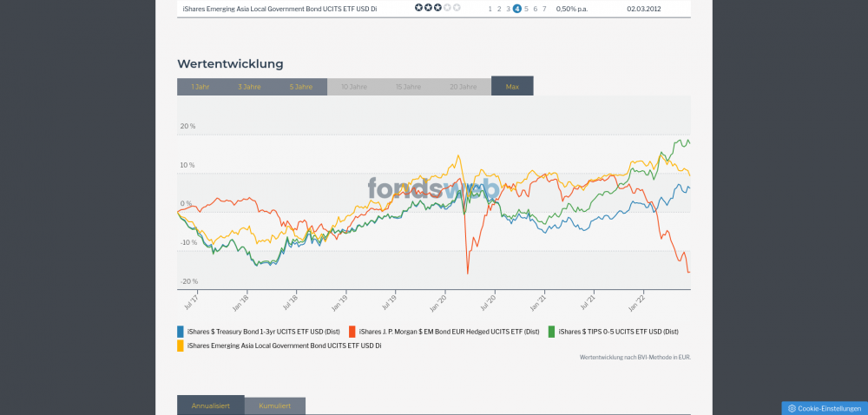Select the Max time range tab
868x415 pixels.
[x=512, y=87]
